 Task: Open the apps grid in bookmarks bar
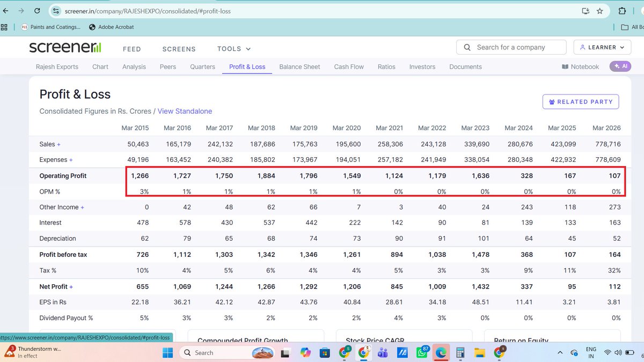click(4, 27)
